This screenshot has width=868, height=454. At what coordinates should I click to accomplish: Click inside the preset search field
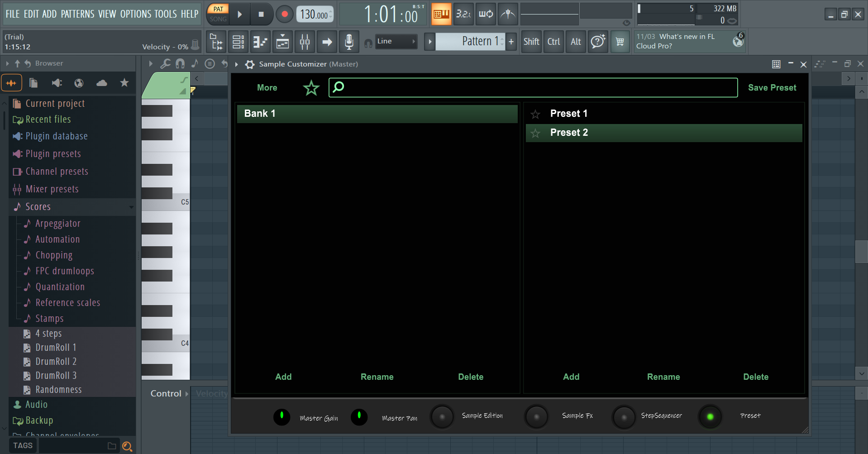(534, 87)
